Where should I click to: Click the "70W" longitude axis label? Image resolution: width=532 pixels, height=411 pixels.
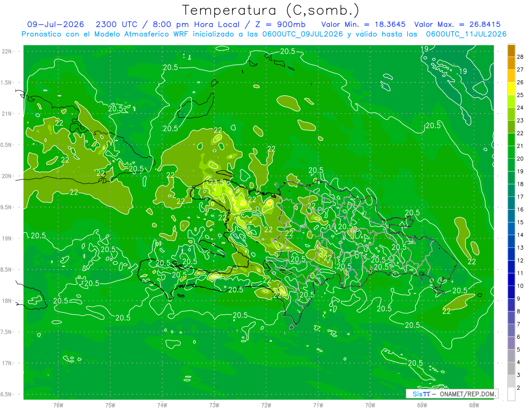coord(370,405)
